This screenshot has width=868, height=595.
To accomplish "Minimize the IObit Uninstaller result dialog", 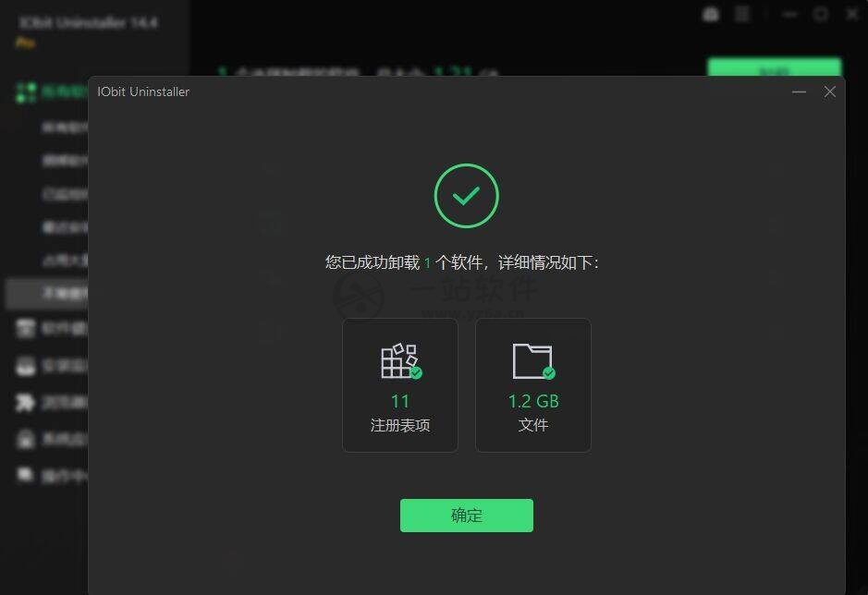I will (x=799, y=91).
